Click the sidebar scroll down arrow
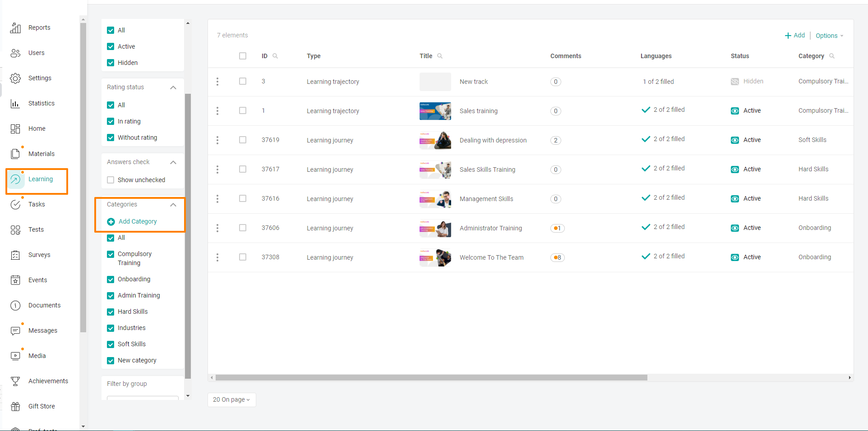The width and height of the screenshot is (868, 431). (x=83, y=426)
